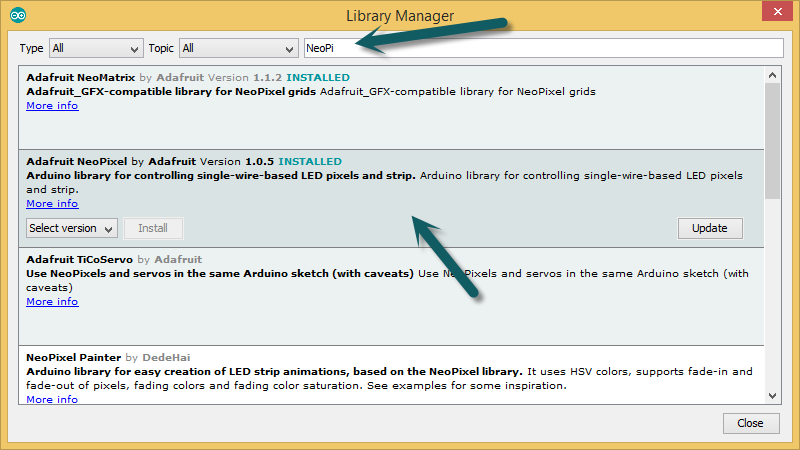
Task: Select the NeoPixel Painter library title
Action: point(73,357)
